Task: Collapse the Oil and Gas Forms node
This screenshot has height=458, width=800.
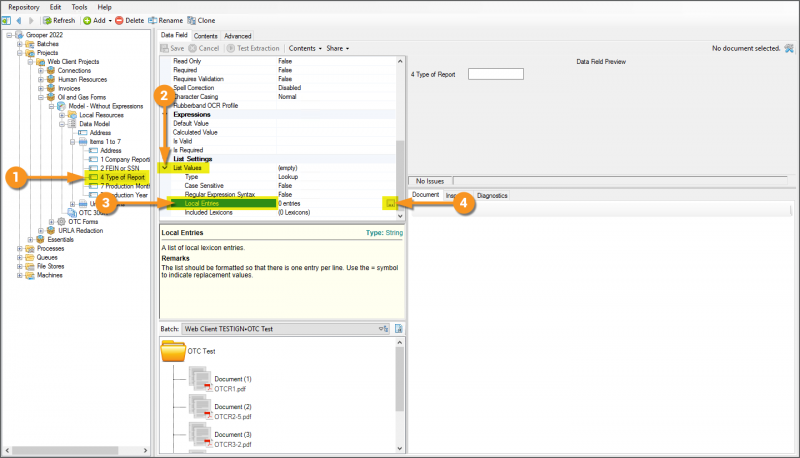Action: 41,97
